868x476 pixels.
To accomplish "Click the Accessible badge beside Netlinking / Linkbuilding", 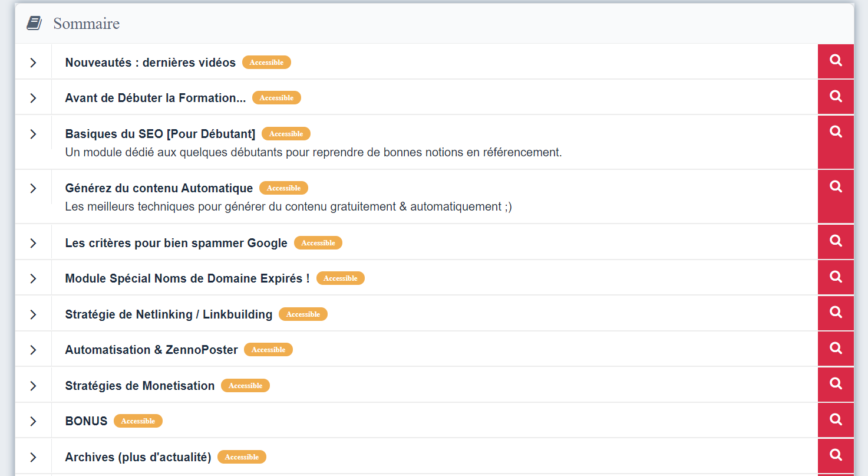I will coord(303,314).
